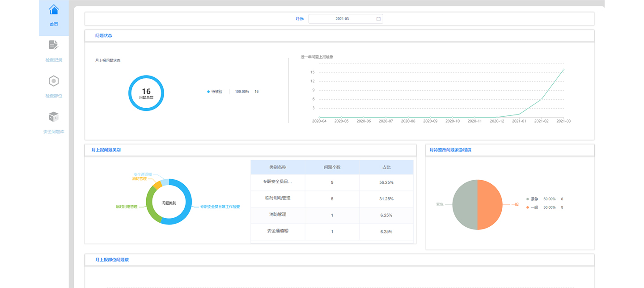Click the count cell showing 9

[x=332, y=182]
